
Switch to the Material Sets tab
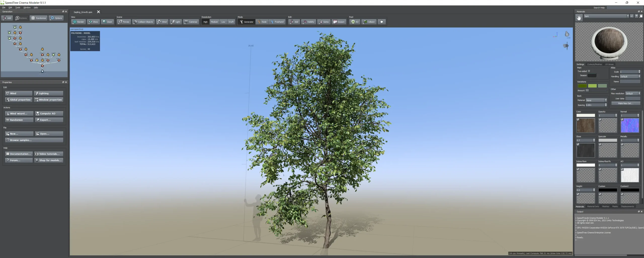[593, 207]
